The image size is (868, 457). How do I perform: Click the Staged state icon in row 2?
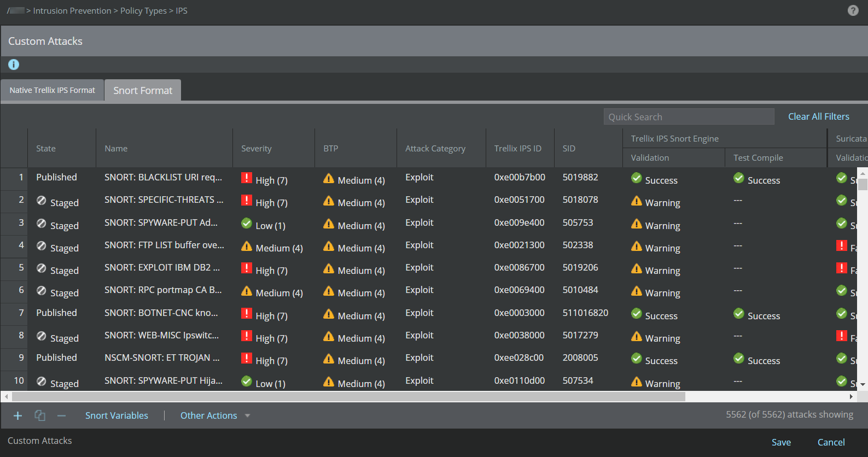41,200
